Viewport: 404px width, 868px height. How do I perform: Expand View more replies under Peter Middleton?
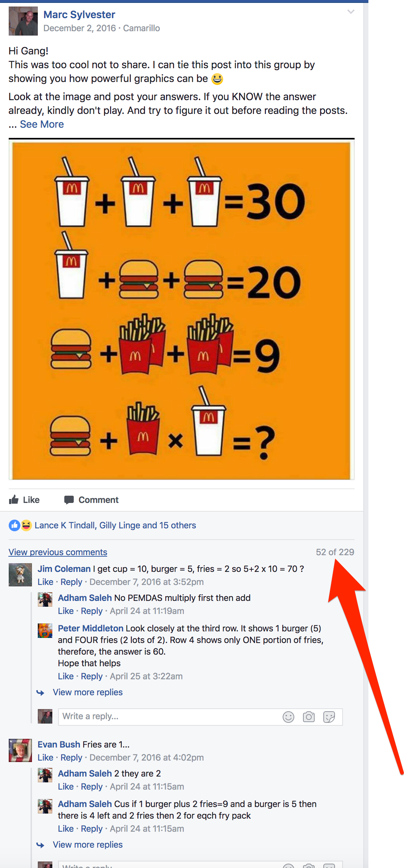pos(88,692)
